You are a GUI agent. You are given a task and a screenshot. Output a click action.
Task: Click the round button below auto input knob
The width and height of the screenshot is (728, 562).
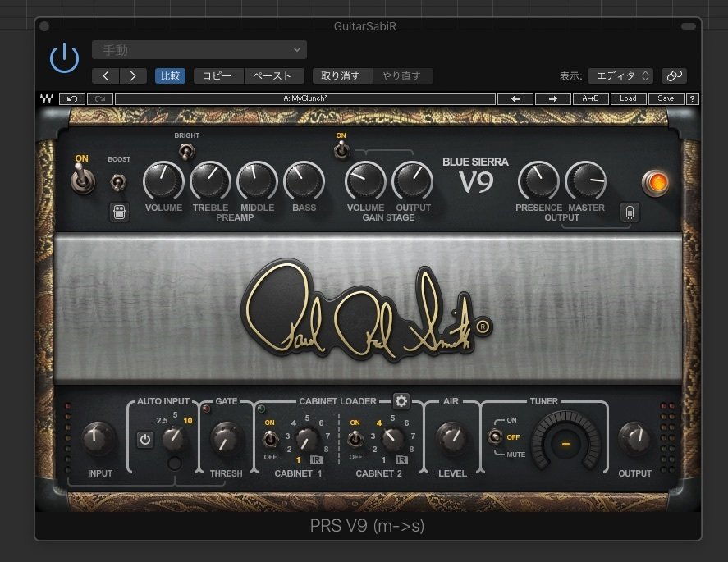pos(175,464)
